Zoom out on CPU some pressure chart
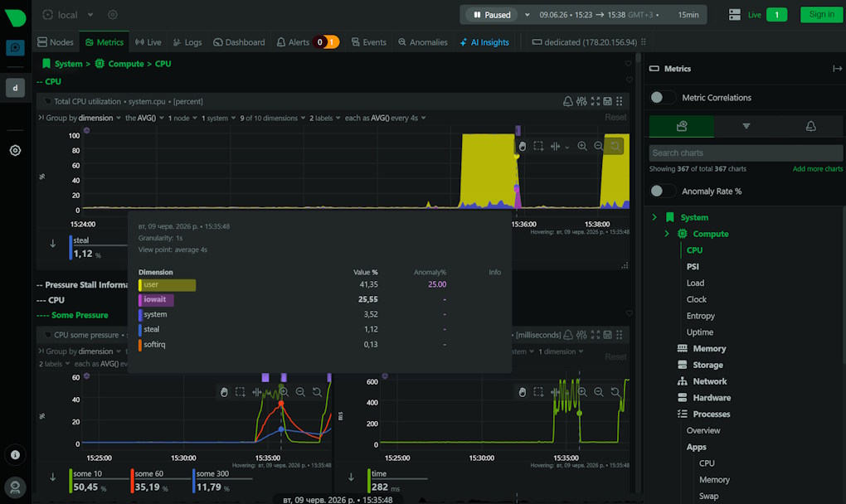Image resolution: width=846 pixels, height=504 pixels. [300, 392]
